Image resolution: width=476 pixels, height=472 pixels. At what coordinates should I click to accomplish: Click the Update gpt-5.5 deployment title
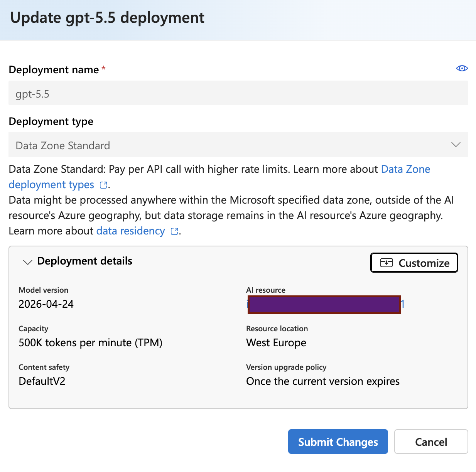click(x=107, y=18)
